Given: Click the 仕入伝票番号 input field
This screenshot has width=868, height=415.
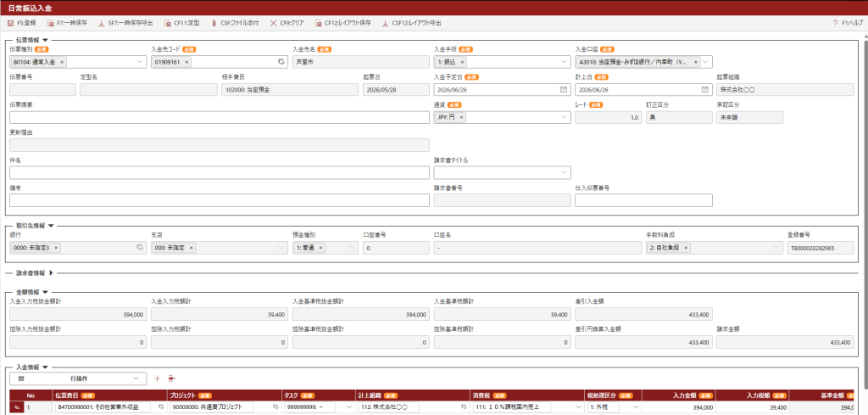Looking at the screenshot, I should pos(644,200).
